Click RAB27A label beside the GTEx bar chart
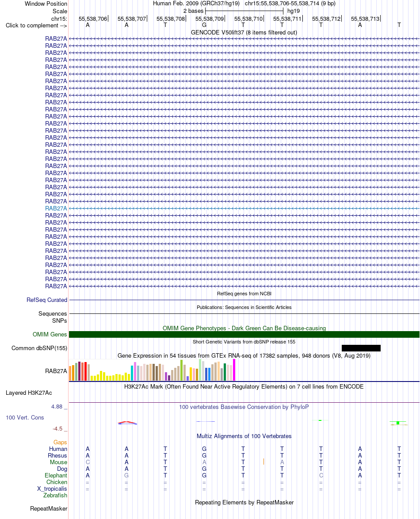 pos(56,371)
